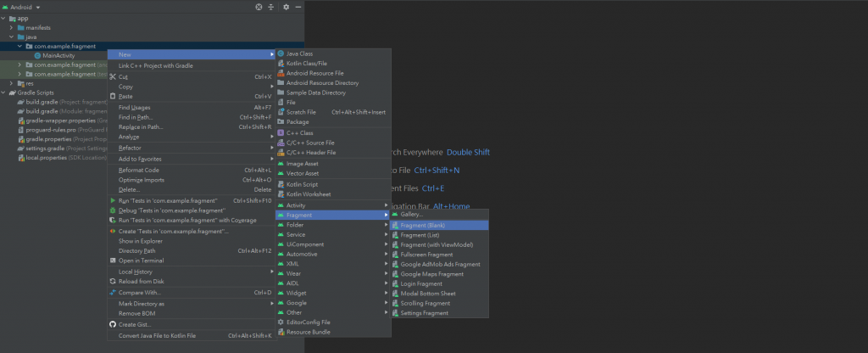Open the Local History submenu
This screenshot has height=353, width=868.
[192, 272]
